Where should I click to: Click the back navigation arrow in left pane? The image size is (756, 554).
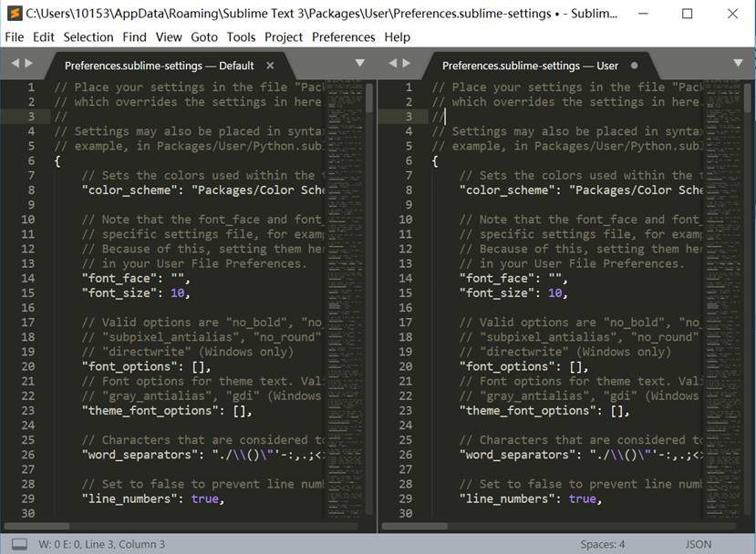[x=13, y=64]
